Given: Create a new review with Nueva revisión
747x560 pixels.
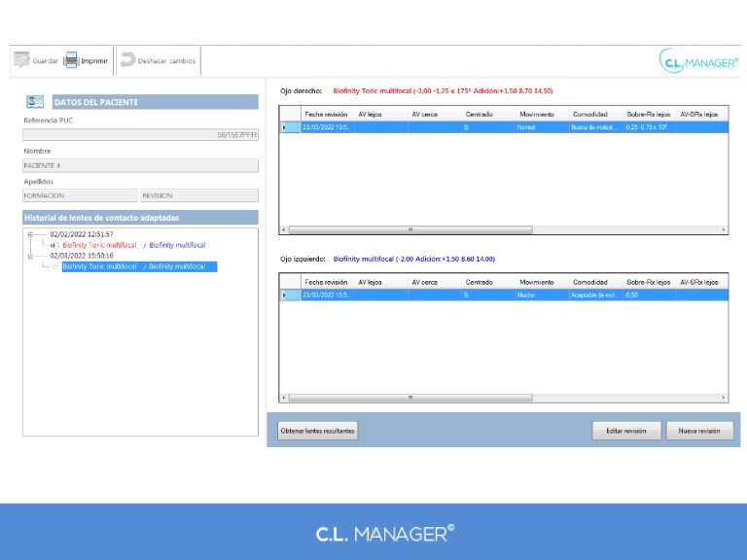Looking at the screenshot, I should [699, 430].
